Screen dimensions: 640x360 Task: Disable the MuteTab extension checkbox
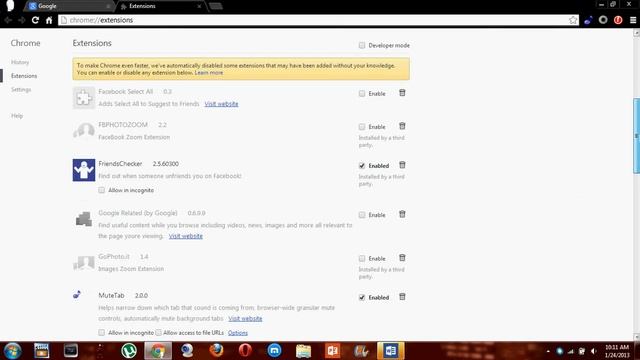coord(362,298)
